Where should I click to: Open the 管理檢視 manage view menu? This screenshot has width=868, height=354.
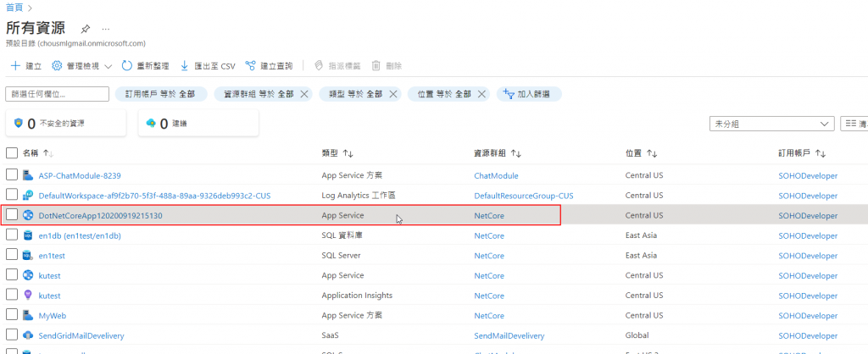(x=81, y=66)
